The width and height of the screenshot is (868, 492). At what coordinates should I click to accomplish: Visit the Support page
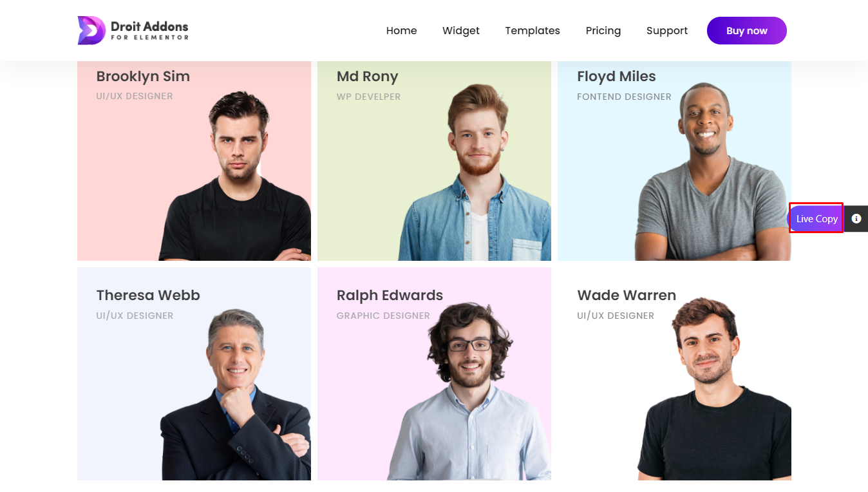pos(667,31)
